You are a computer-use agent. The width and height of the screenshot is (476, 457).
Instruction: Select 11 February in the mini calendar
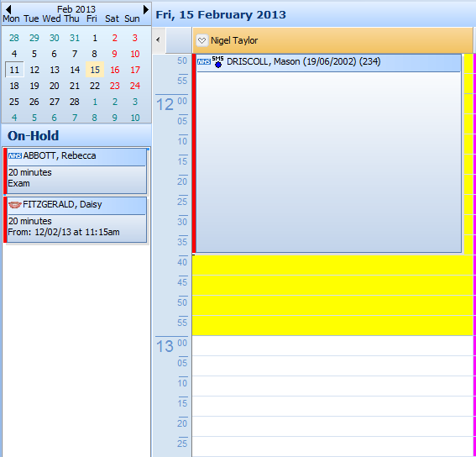pos(14,70)
